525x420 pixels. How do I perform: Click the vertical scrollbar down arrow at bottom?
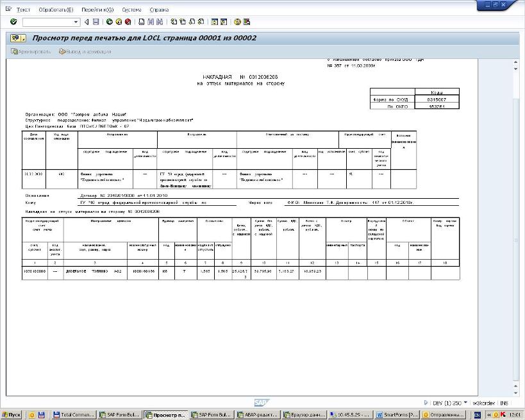pyautogui.click(x=515, y=392)
